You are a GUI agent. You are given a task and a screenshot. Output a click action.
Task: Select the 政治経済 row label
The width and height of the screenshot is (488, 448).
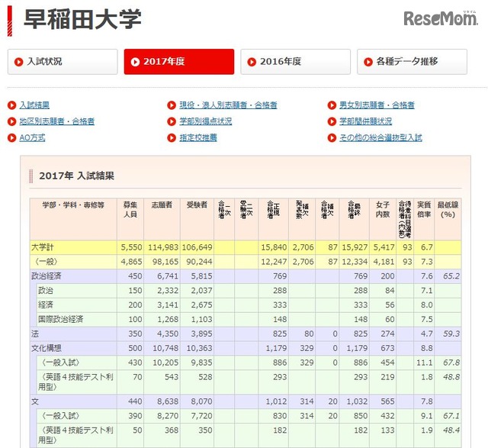(x=46, y=276)
